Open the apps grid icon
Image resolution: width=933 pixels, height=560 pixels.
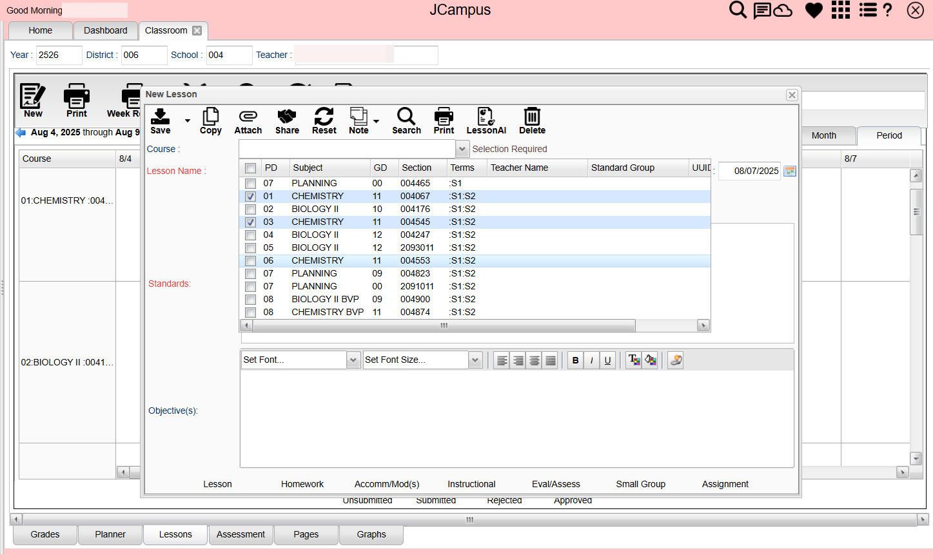point(840,10)
